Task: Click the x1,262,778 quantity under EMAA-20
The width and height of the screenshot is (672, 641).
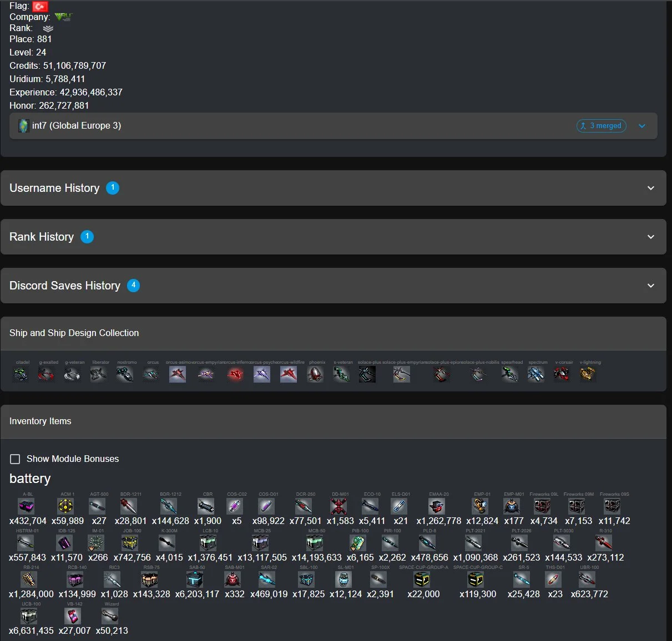Action: [439, 521]
